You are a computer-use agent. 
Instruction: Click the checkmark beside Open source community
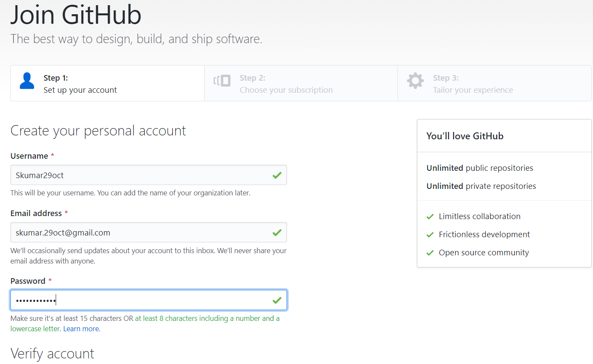pos(430,253)
